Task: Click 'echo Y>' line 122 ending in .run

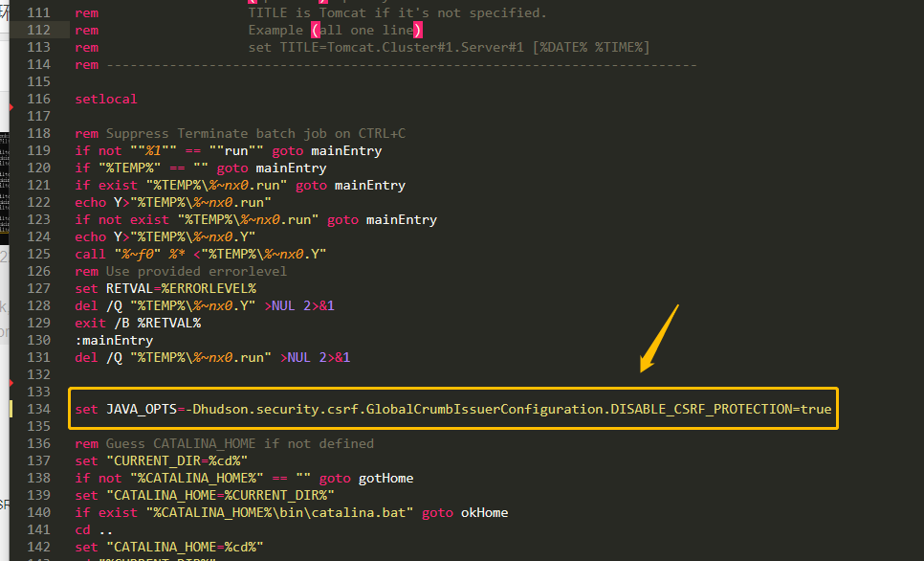Action: 173,202
